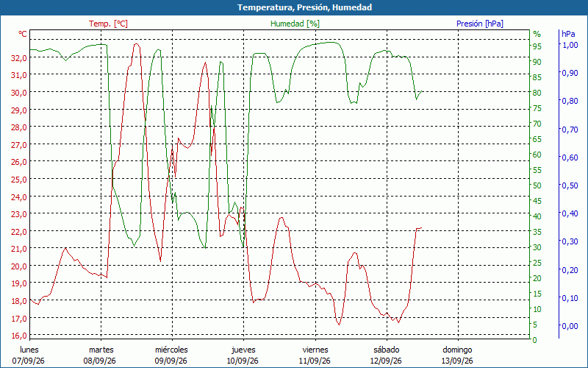This screenshot has height=368, width=588.
Task: Click the 70 humidity axis value
Action: point(537,124)
